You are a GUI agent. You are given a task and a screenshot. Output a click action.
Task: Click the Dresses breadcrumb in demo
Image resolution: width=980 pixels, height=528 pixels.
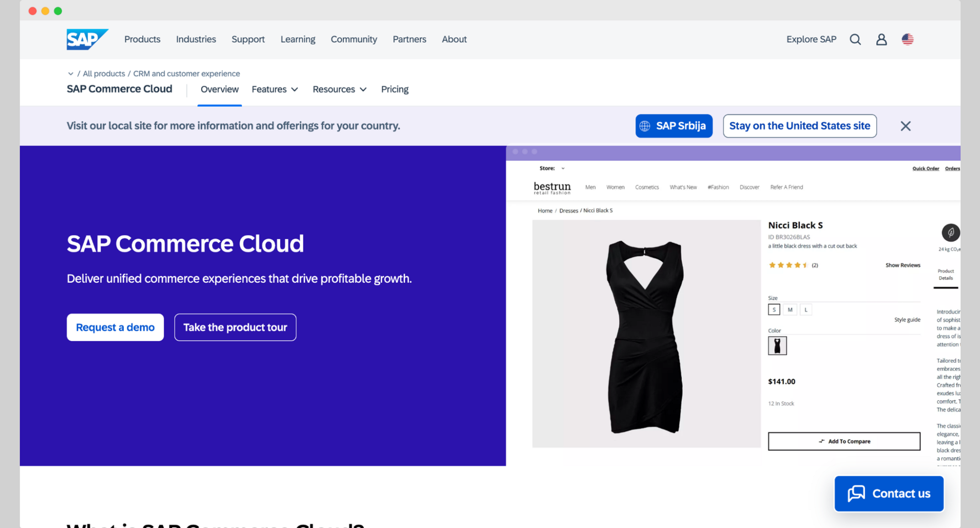tap(568, 211)
